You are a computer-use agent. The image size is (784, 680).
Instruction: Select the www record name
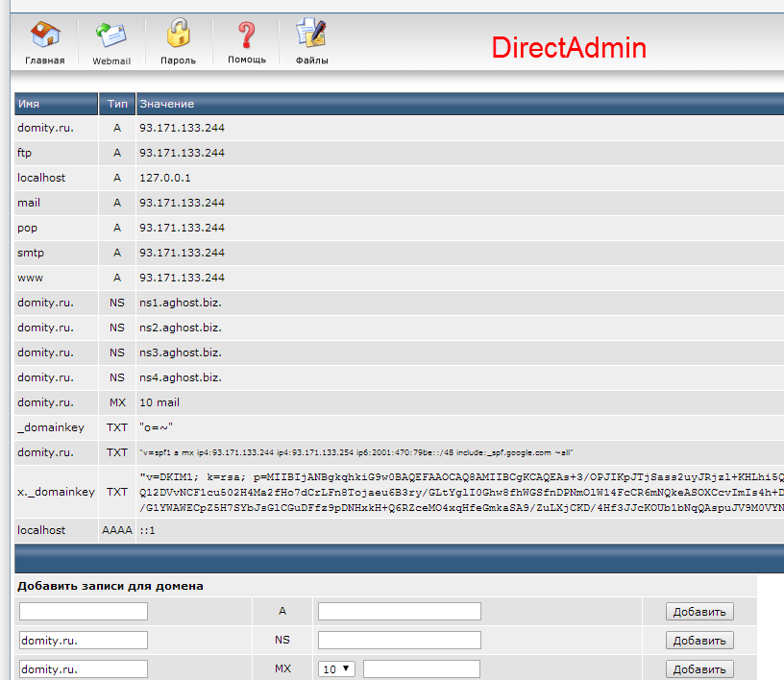pyautogui.click(x=31, y=278)
